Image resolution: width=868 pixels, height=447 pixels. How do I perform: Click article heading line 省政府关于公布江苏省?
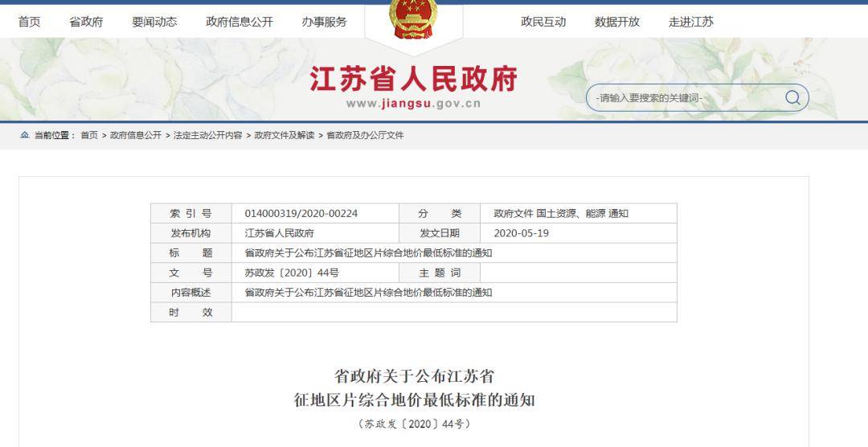(414, 376)
